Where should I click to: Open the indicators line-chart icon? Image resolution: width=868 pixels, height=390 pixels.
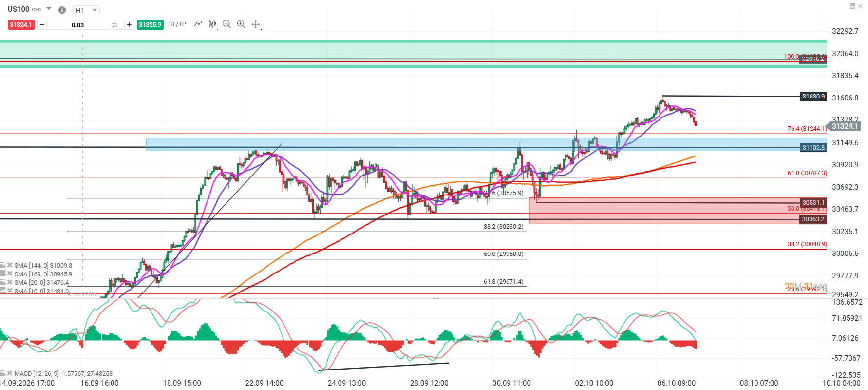[x=198, y=24]
